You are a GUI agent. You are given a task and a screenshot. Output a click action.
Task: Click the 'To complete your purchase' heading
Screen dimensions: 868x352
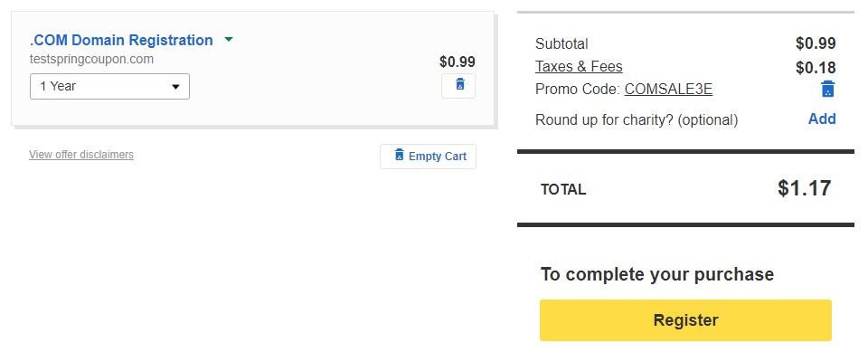click(657, 274)
